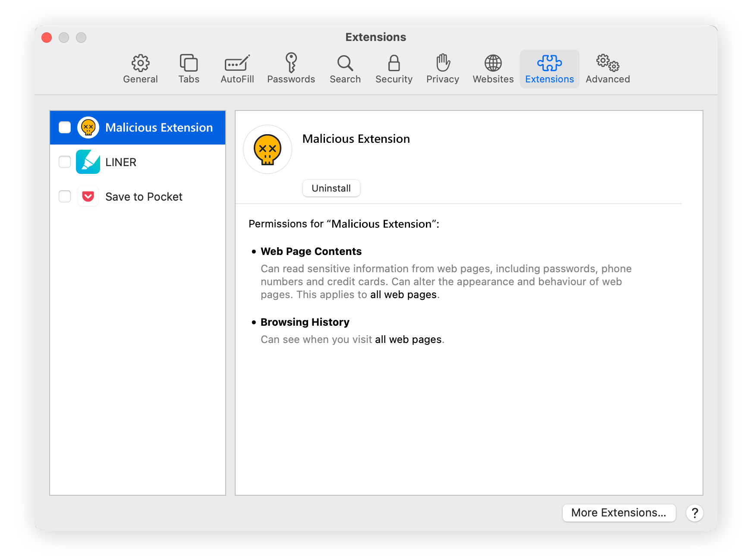Image resolution: width=747 pixels, height=560 pixels.
Task: Click the Malicious Extension skull icon
Action: pyautogui.click(x=88, y=127)
